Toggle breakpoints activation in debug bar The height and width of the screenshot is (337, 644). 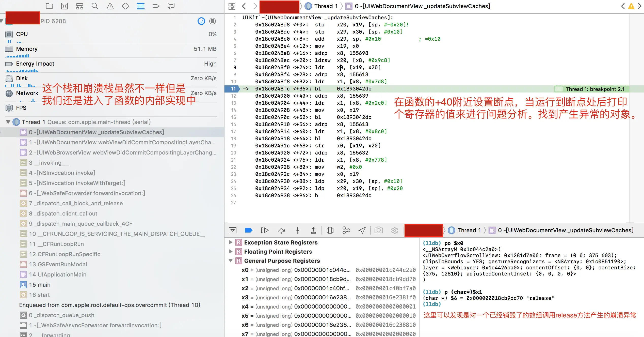pyautogui.click(x=248, y=230)
